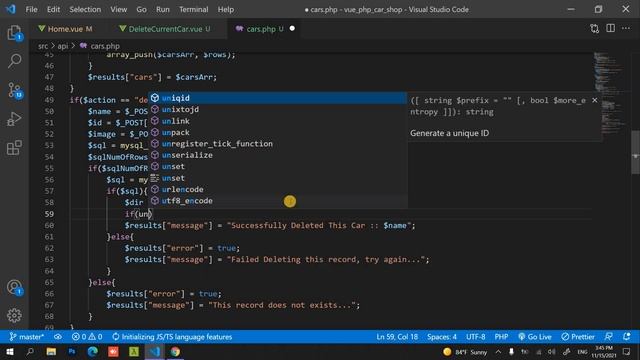Click the master branch indicator
The height and width of the screenshot is (360, 640).
pyautogui.click(x=27, y=337)
